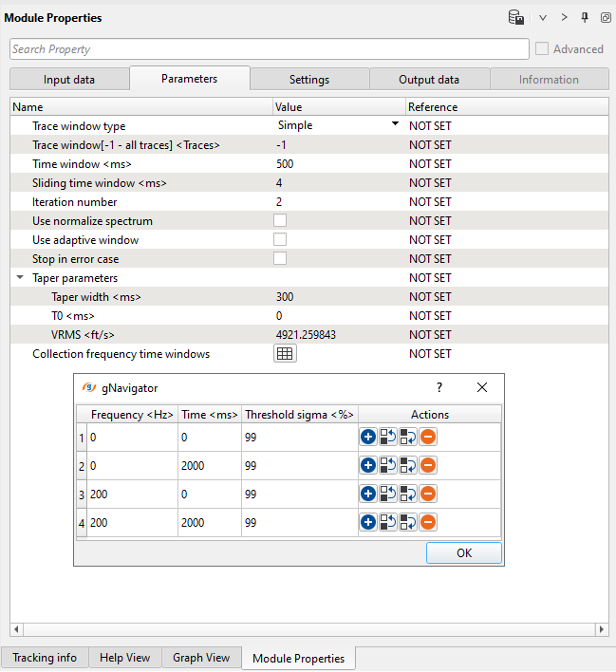616x672 pixels.
Task: Open the Trace window type dropdown
Action: click(x=394, y=125)
